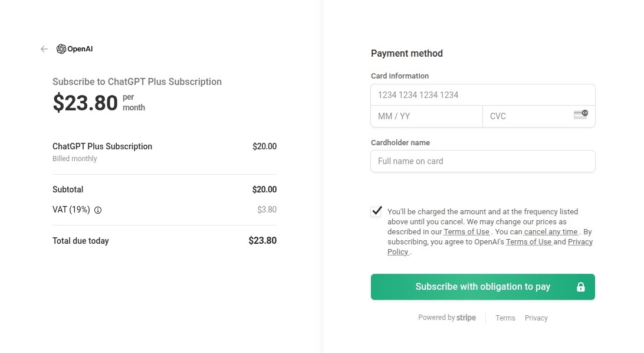Click the lock icon on the subscribe button
This screenshot has height=353, width=644.
point(580,286)
